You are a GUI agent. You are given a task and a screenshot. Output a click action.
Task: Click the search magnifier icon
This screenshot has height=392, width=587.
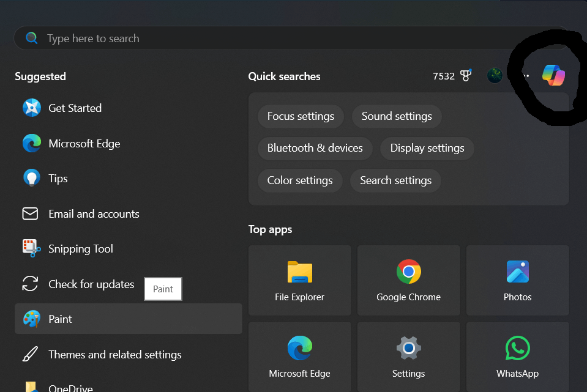point(31,38)
